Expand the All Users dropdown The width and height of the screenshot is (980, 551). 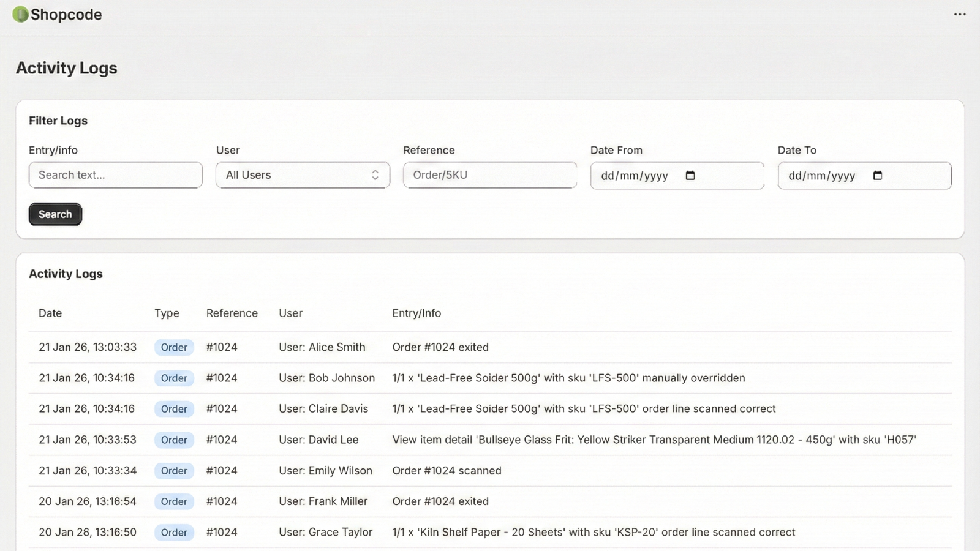(303, 175)
